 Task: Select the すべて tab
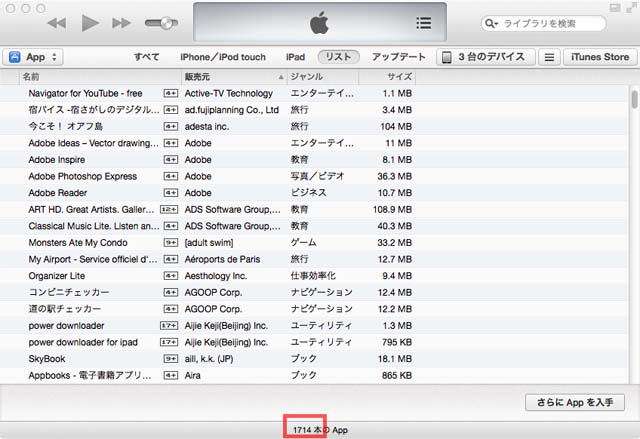point(147,57)
